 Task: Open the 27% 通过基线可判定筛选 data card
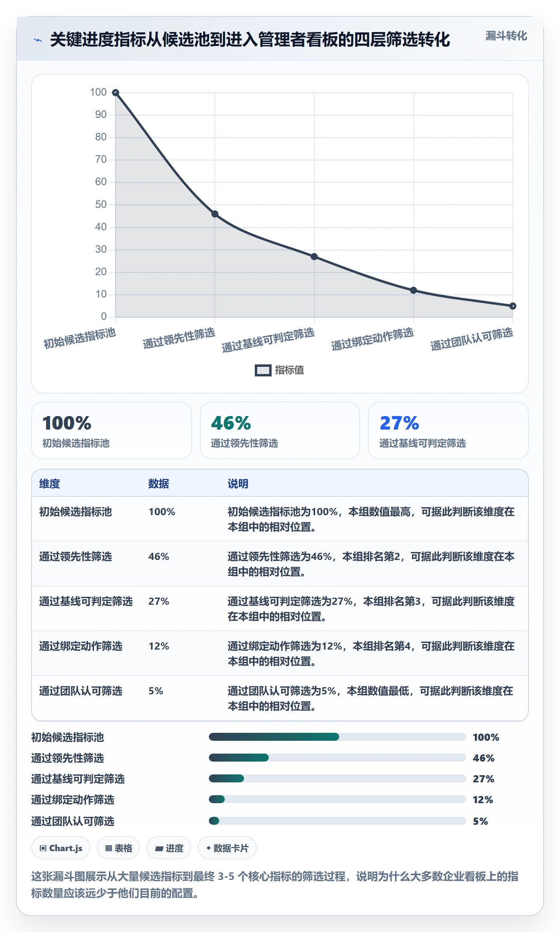coord(448,430)
